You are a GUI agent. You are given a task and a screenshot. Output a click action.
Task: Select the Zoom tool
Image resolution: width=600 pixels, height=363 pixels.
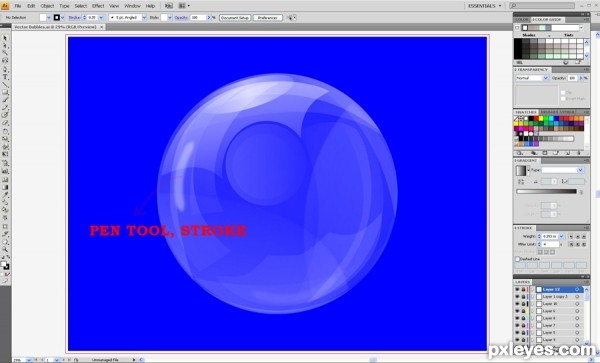5,249
